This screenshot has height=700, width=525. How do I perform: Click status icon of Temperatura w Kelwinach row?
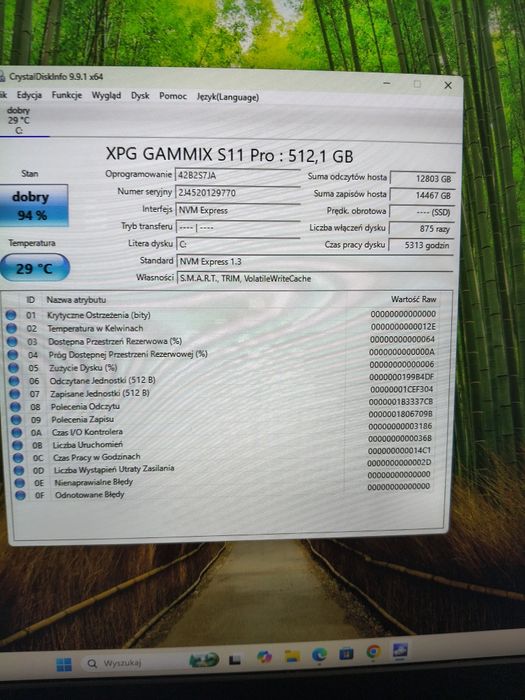12,329
